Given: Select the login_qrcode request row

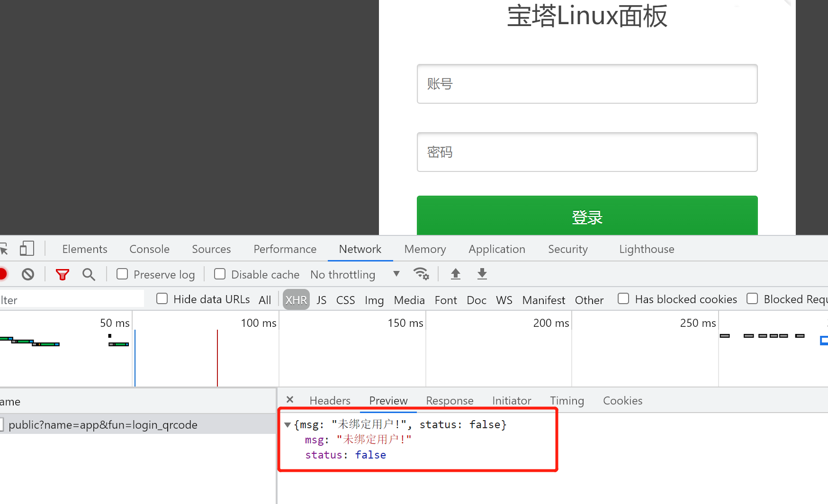Looking at the screenshot, I should pos(138,424).
